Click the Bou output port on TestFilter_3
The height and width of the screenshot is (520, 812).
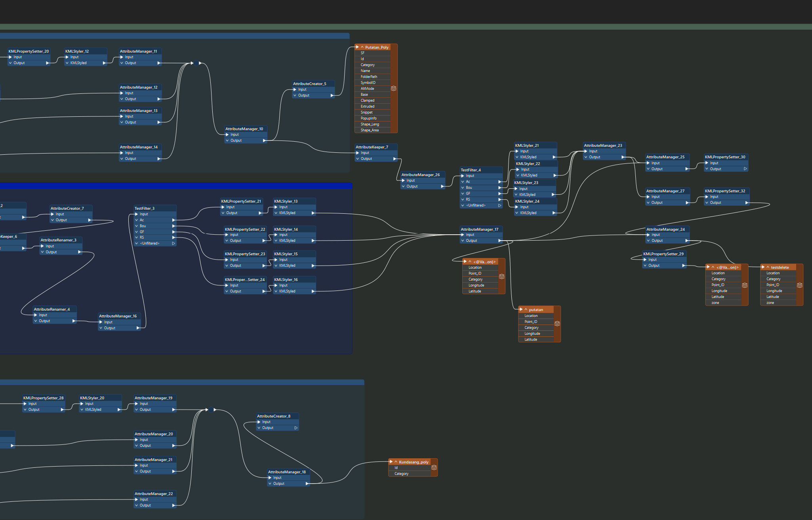(x=173, y=226)
